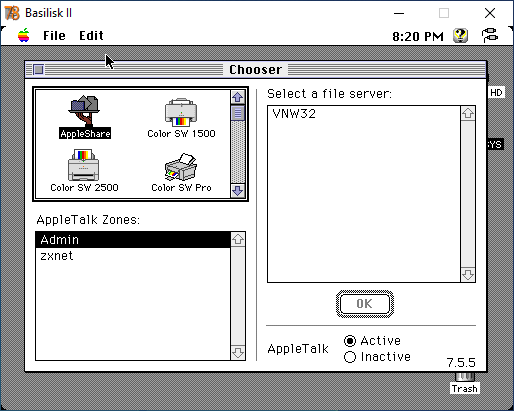The width and height of the screenshot is (514, 411).
Task: Click the device list scroll down arrow
Action: coord(238,191)
